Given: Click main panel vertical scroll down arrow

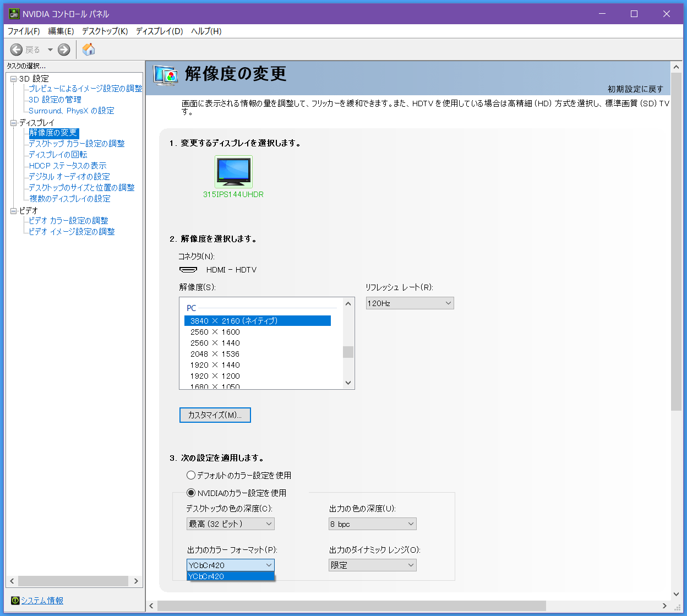Looking at the screenshot, I should point(677,594).
